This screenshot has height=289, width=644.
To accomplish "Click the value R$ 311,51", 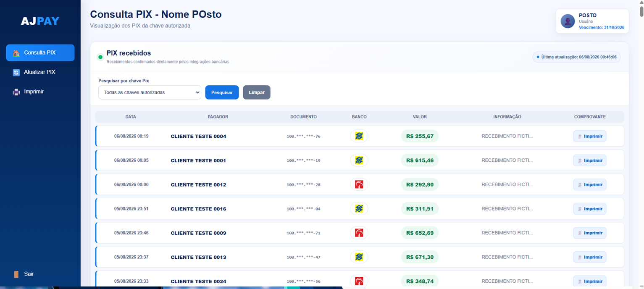I will pos(420,209).
